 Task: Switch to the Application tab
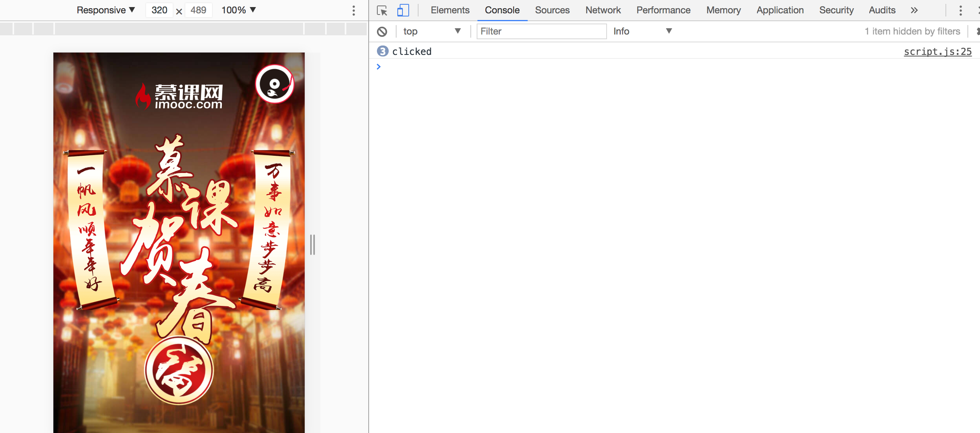coord(780,10)
